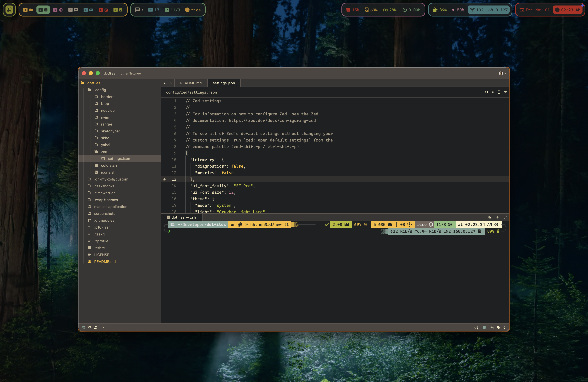Screen dimensions: 588x382
Task: Collapse the dotfiles root folder
Action: click(x=119, y=83)
